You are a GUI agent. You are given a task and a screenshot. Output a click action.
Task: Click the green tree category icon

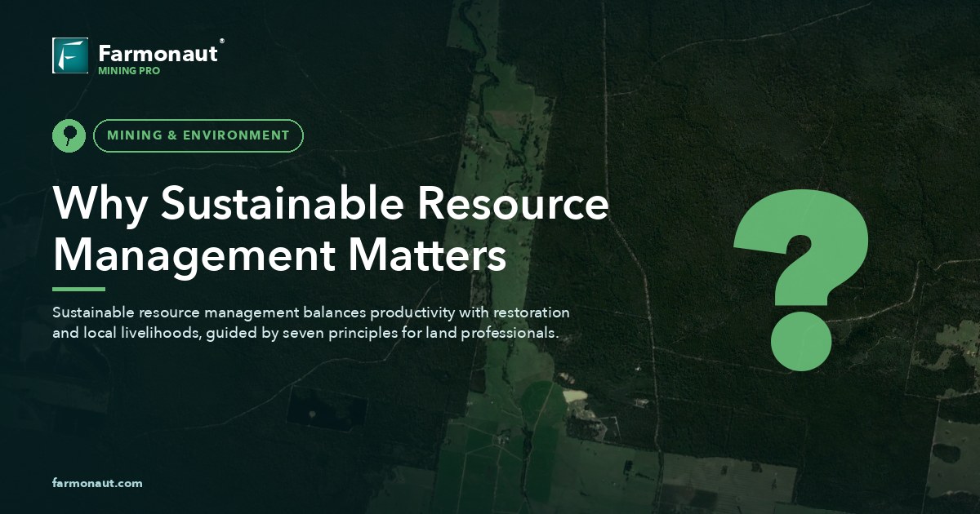click(69, 135)
